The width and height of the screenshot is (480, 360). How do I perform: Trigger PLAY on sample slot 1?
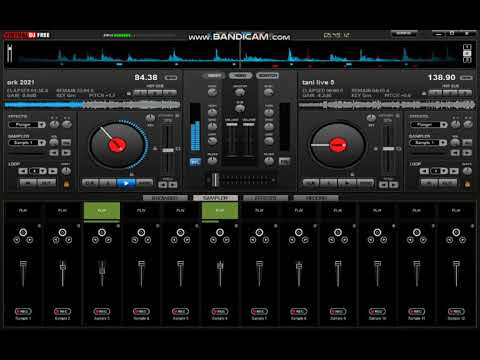click(23, 210)
